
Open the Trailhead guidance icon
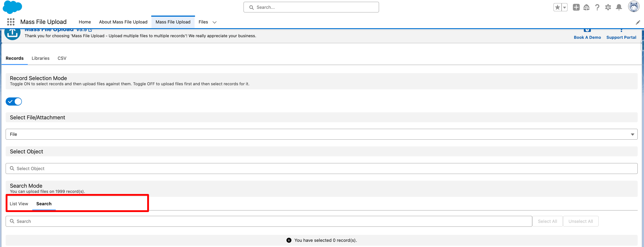pyautogui.click(x=586, y=7)
